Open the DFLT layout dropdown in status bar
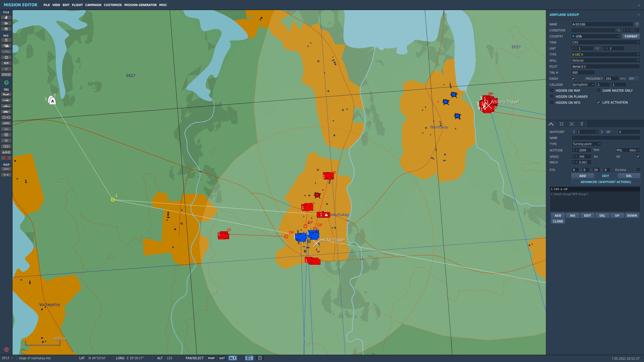The image size is (644, 362). point(8,358)
